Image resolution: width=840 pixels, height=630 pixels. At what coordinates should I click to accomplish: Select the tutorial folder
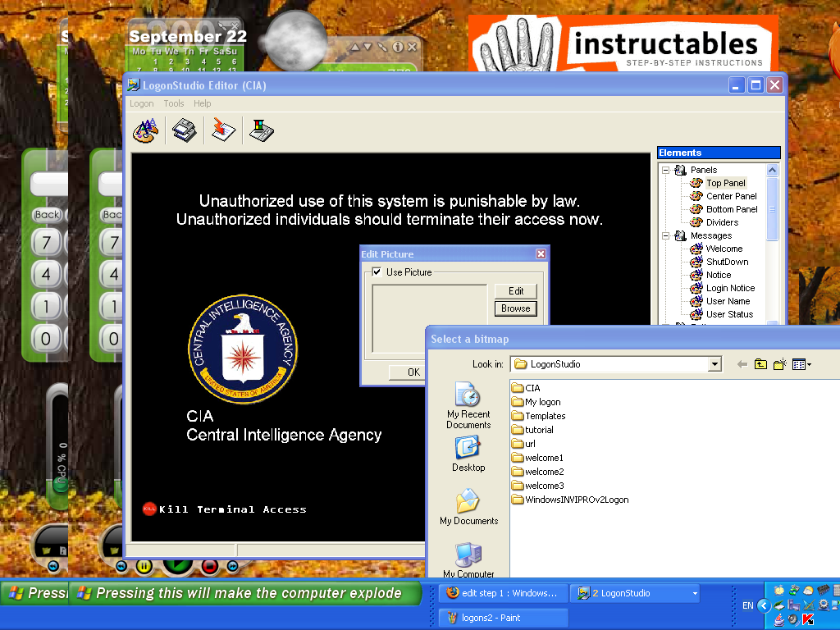tap(532, 430)
